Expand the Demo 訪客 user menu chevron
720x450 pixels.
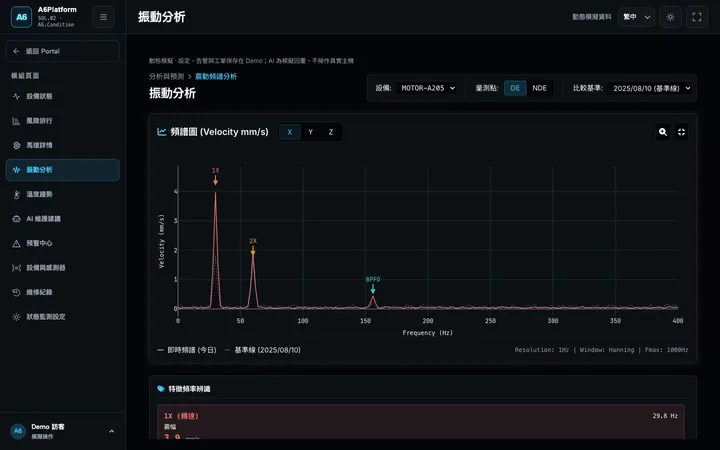[112, 431]
